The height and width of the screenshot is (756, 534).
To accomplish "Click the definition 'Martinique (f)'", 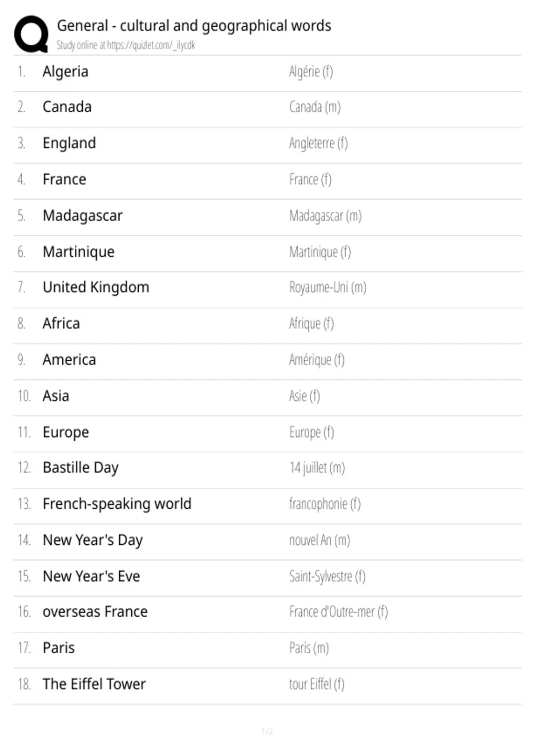I will pos(320,252).
